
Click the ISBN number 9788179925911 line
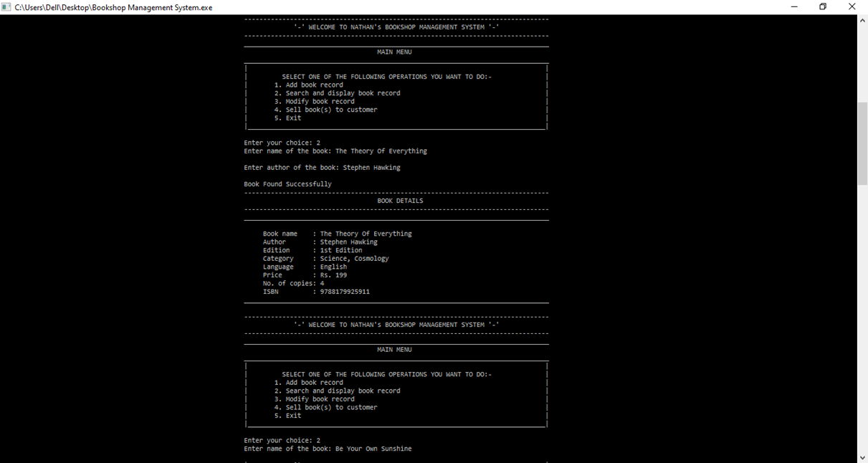coord(317,291)
